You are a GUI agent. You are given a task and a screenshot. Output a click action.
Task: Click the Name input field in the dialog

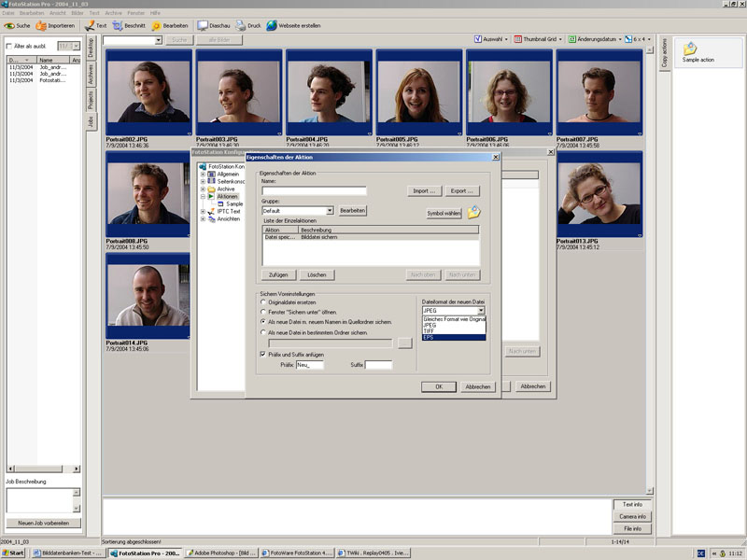click(x=314, y=191)
